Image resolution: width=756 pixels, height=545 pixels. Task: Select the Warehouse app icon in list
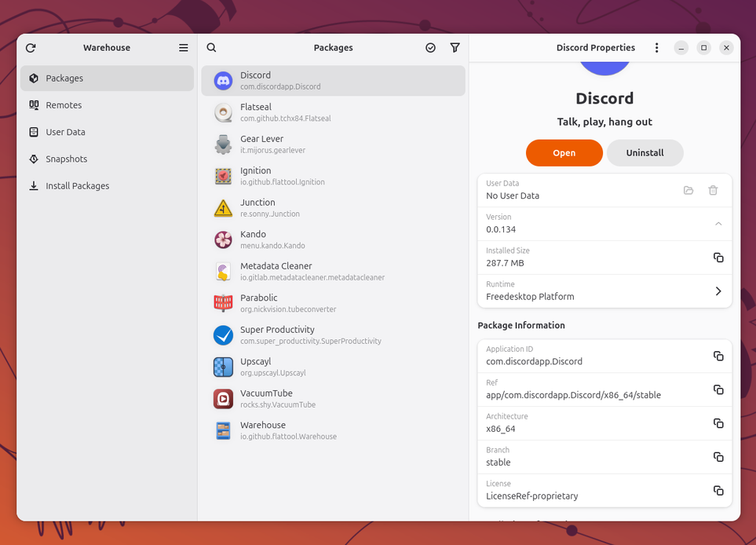coord(223,430)
